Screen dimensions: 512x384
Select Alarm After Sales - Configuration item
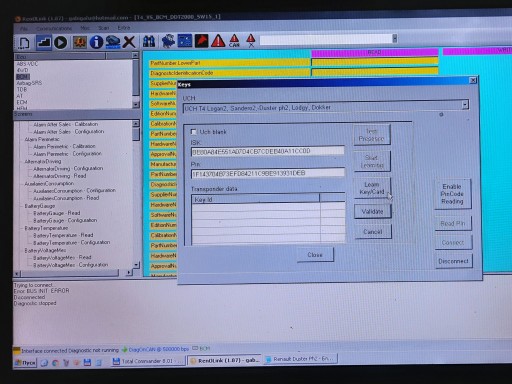[x=69, y=132]
